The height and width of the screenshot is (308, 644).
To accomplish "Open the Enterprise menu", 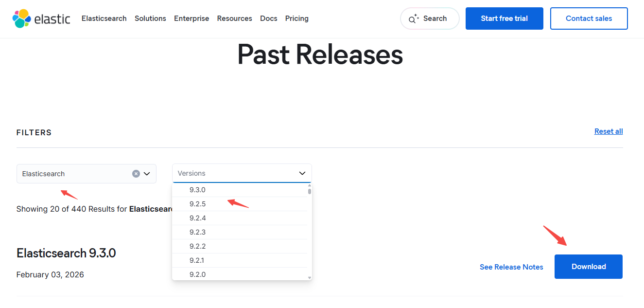I will pyautogui.click(x=191, y=18).
